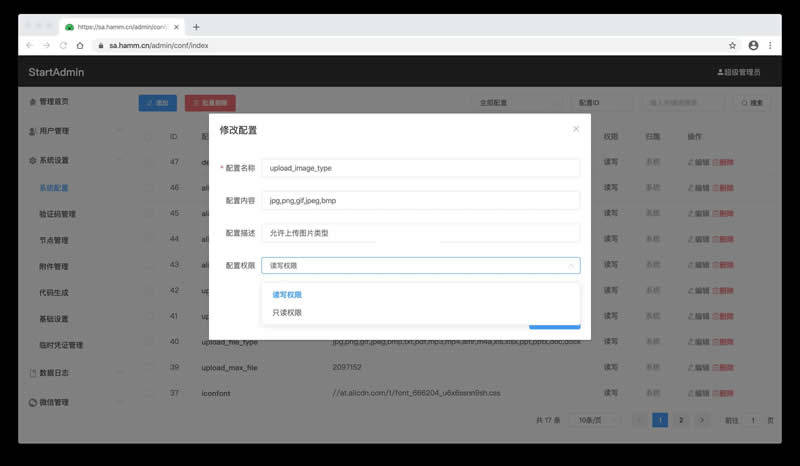Delete the upload_max_file row
800x466 pixels.
point(723,367)
